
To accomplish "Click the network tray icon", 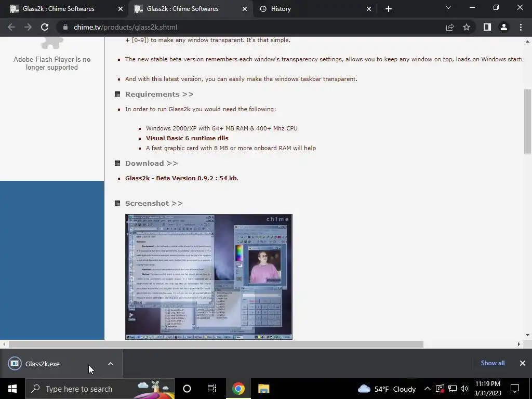I will tap(453, 389).
